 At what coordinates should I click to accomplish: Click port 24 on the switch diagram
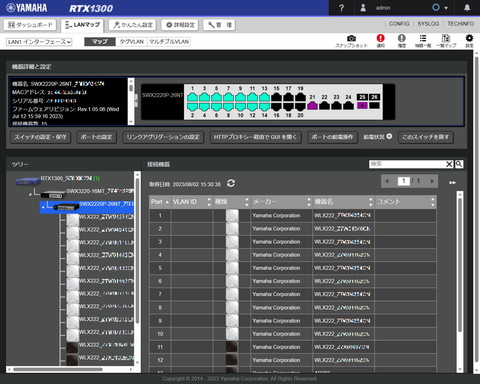coord(348,105)
